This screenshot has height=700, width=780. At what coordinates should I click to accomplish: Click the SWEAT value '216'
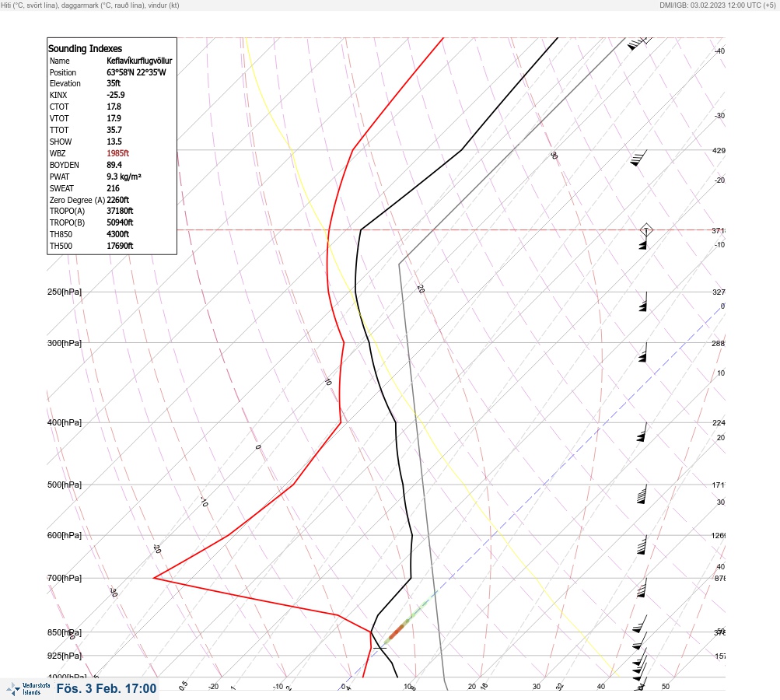(x=113, y=188)
